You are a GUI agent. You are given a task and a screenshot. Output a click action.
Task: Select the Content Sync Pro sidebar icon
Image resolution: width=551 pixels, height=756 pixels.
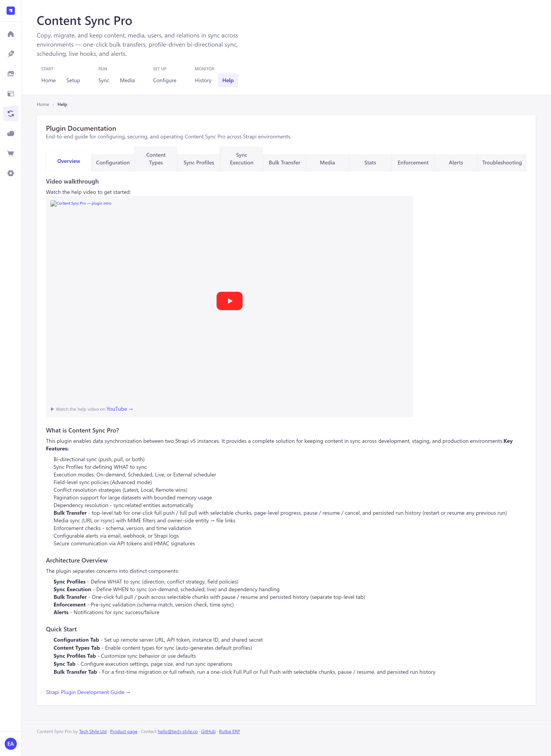point(11,114)
